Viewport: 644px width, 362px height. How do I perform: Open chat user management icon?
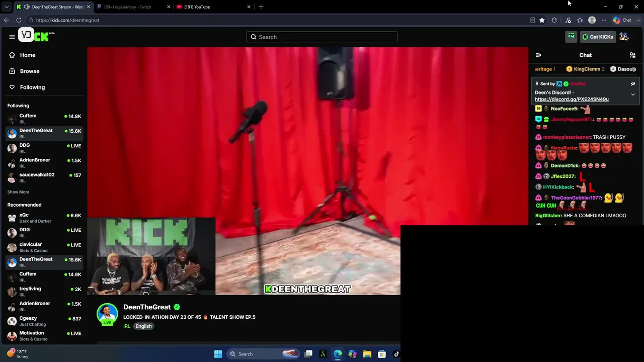point(632,55)
